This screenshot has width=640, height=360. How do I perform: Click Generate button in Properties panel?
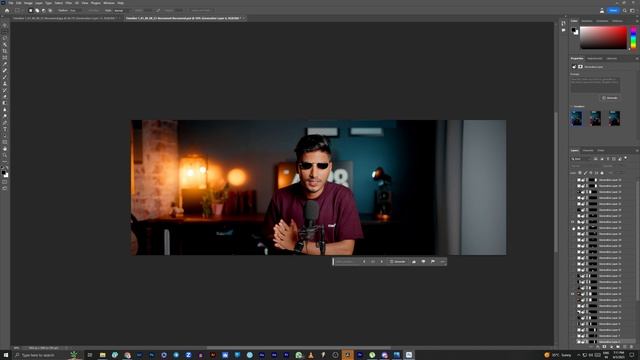pos(610,98)
